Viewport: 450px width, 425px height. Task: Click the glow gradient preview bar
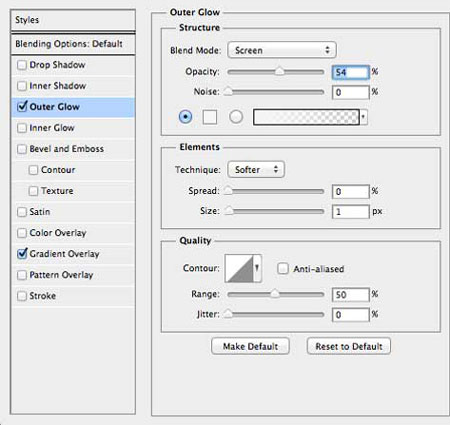click(x=306, y=117)
